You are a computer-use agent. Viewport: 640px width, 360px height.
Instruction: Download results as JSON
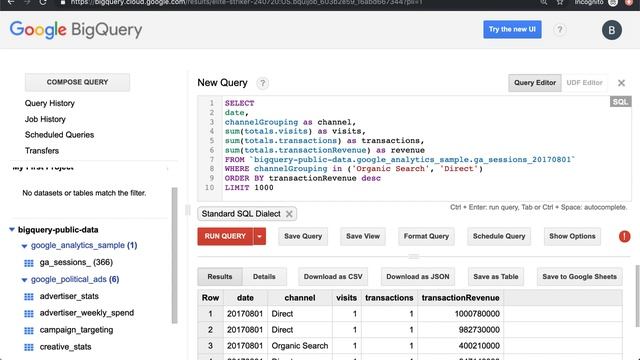pos(418,277)
